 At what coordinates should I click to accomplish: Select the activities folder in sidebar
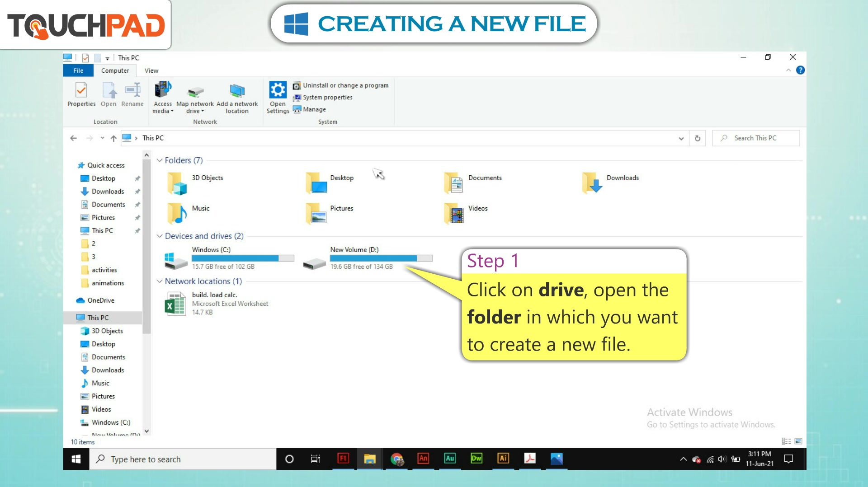104,270
